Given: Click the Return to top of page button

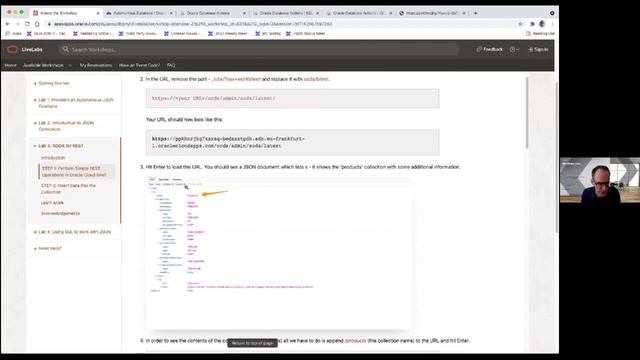Looking at the screenshot, I should 253,343.
